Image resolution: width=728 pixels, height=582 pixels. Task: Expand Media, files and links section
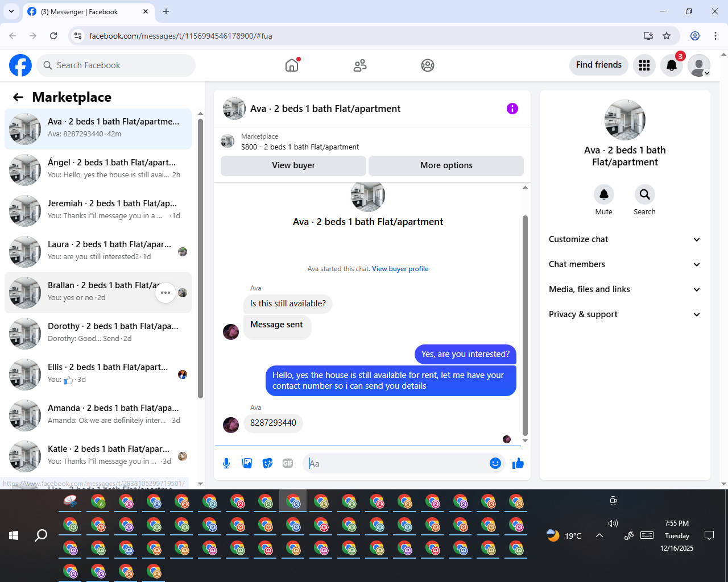pos(624,289)
